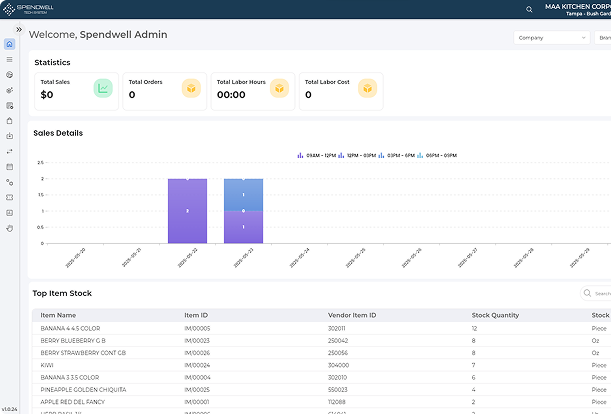Click the green Total Sales chart icon
This screenshot has width=611, height=414.
click(103, 88)
